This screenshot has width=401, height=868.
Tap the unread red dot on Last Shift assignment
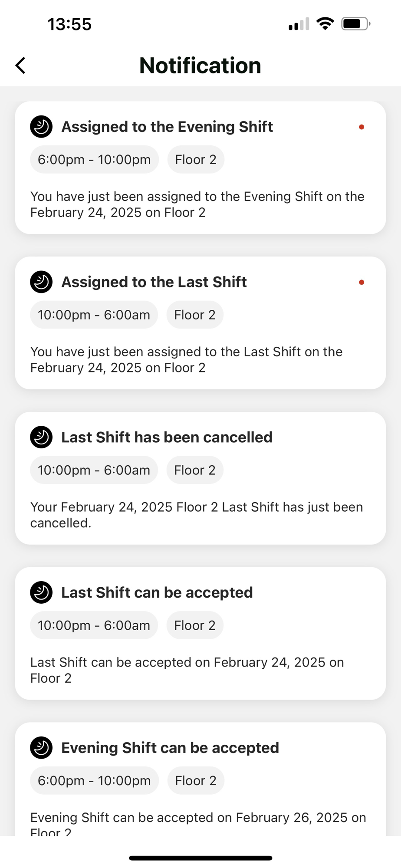coord(362,283)
